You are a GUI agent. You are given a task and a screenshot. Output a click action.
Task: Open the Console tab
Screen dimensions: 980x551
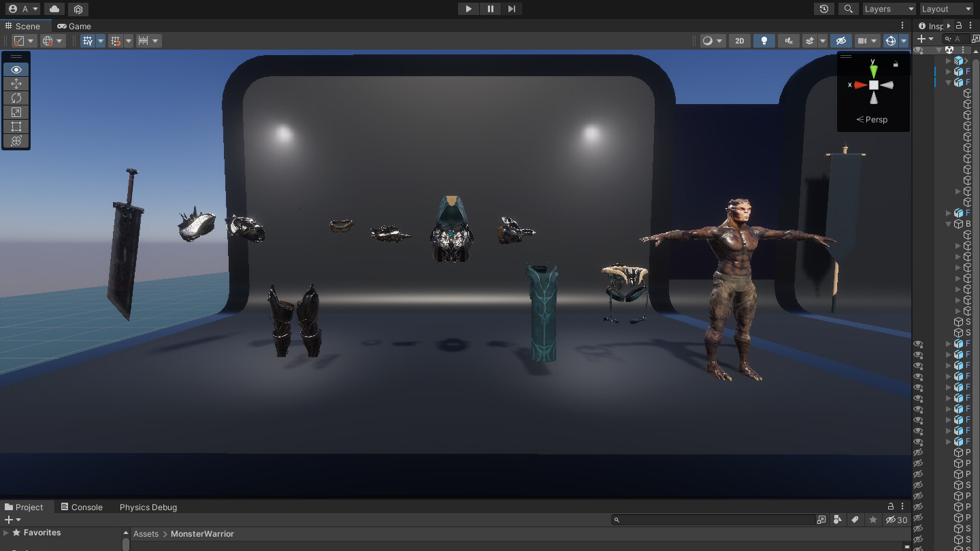pyautogui.click(x=82, y=507)
